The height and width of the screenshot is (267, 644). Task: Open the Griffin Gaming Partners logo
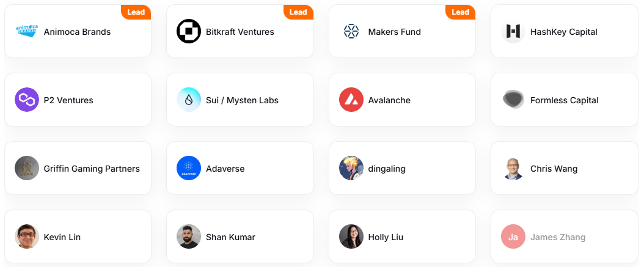pos(27,168)
